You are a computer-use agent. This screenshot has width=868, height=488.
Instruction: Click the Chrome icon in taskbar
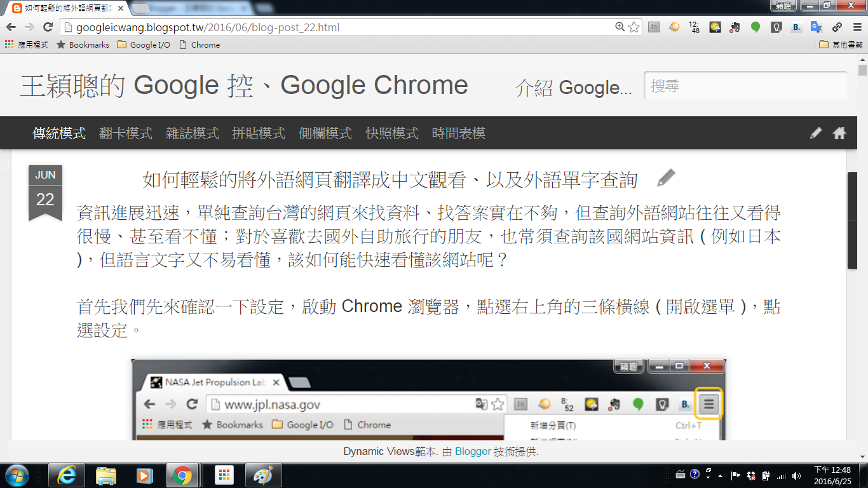pos(183,475)
